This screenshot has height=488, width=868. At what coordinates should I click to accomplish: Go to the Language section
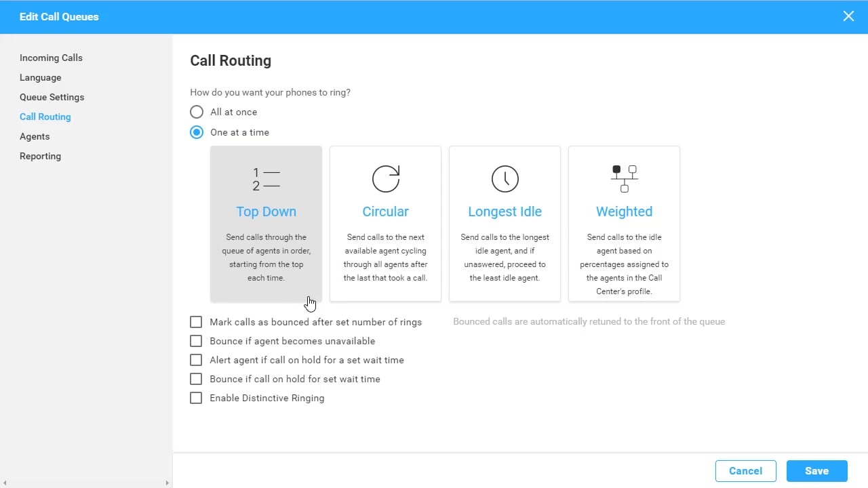point(41,77)
